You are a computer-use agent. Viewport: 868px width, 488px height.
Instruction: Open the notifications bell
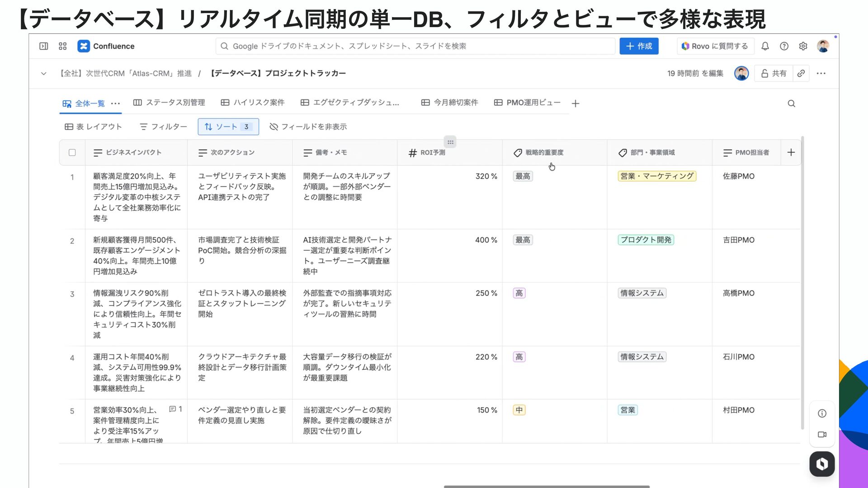coord(765,46)
